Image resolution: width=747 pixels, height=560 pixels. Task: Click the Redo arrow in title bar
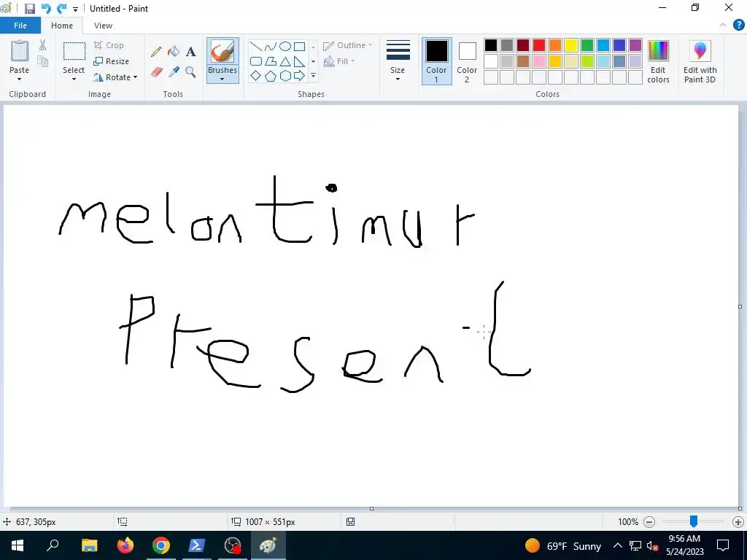61,9
